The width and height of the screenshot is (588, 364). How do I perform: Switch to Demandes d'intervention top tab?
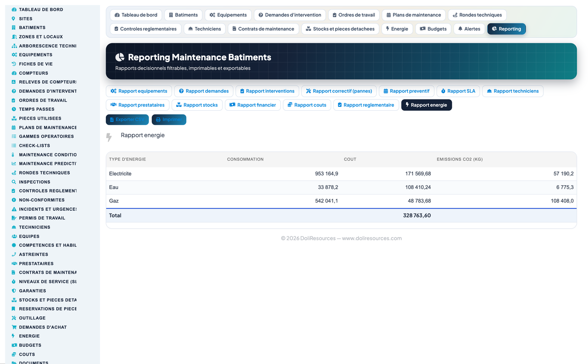click(x=290, y=15)
